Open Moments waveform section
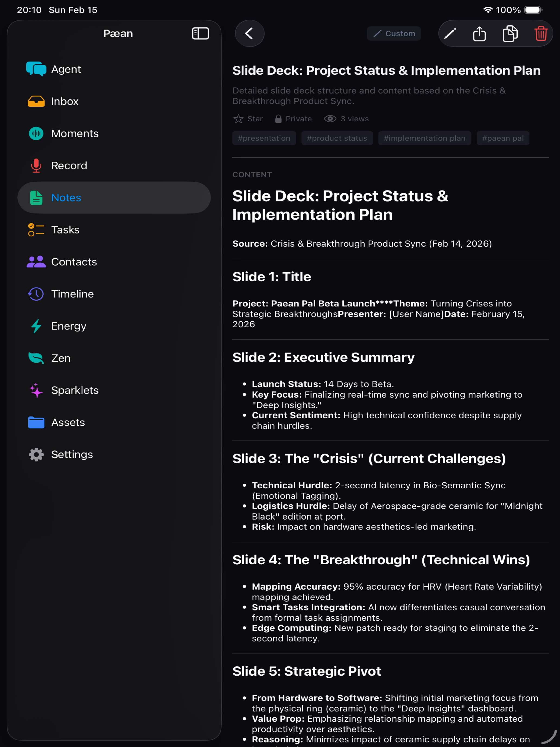The height and width of the screenshot is (747, 560). [114, 133]
